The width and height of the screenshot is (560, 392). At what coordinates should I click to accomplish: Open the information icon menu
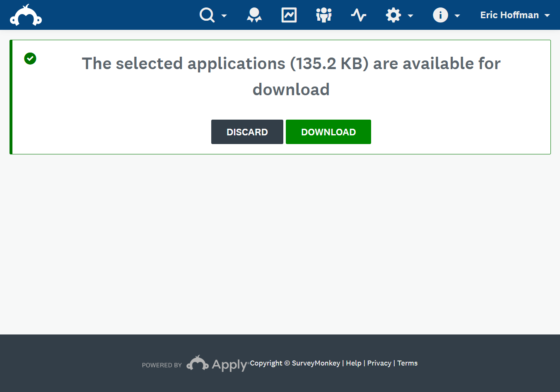click(x=447, y=15)
